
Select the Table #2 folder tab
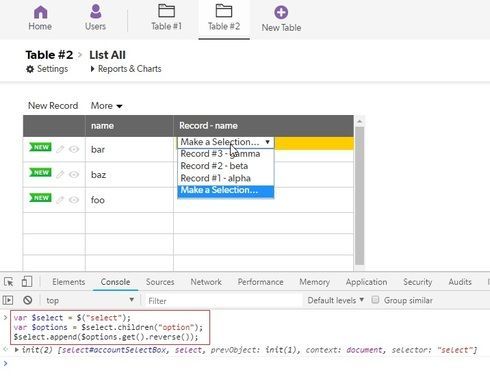coord(224,18)
